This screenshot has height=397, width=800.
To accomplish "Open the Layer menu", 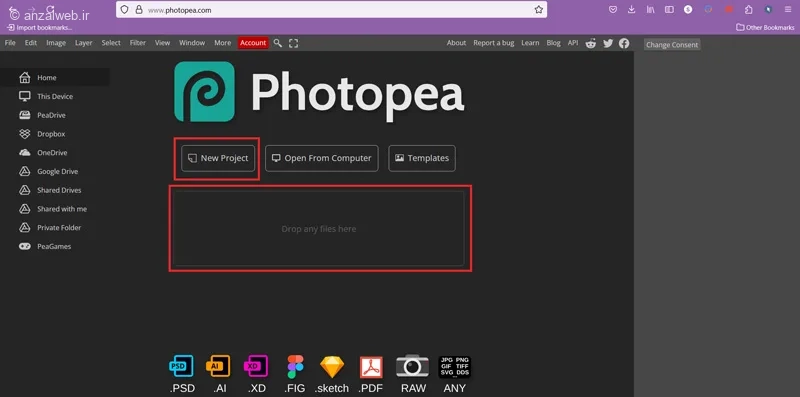I will pos(84,43).
